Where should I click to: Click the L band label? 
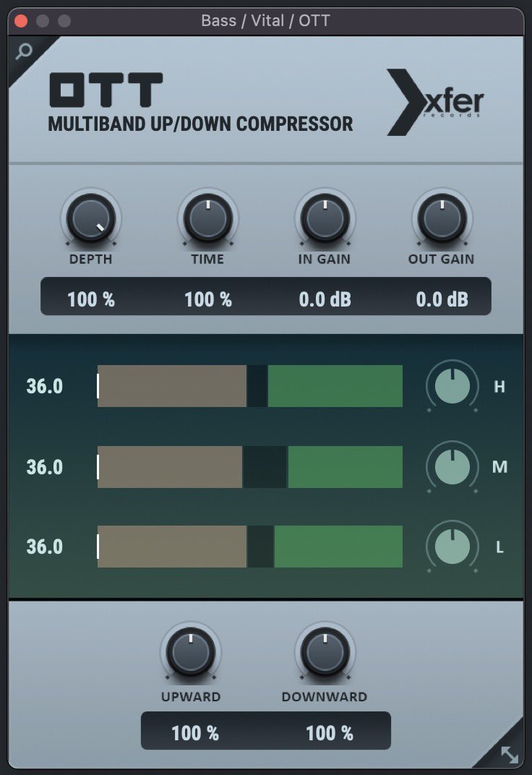[x=499, y=547]
